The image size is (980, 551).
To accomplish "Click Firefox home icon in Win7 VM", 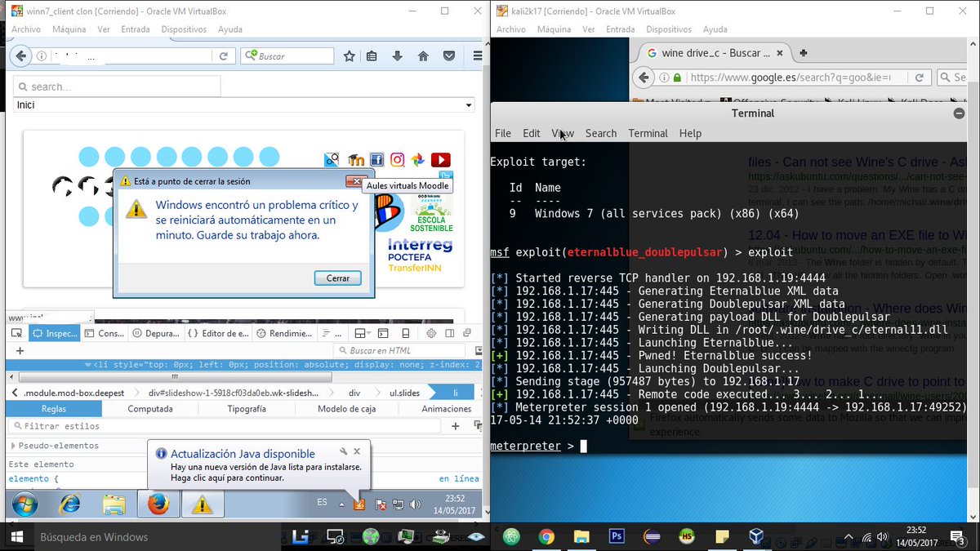I will pos(423,56).
